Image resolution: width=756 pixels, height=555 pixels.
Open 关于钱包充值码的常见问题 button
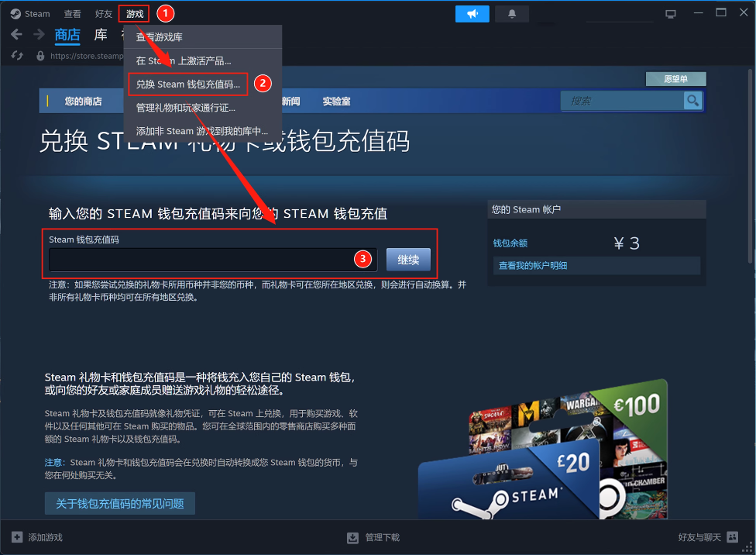coord(119,504)
